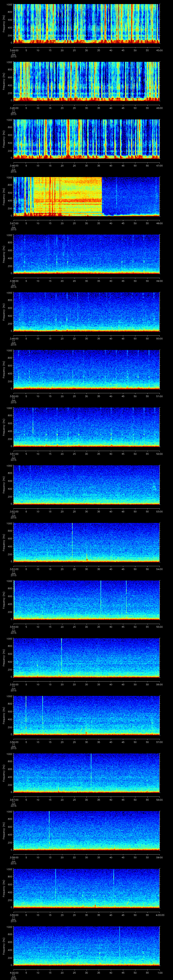Screen dimensions: 173x980
Task: Select the spectrogram starting at 3:51:00
Action: pos(87,427)
